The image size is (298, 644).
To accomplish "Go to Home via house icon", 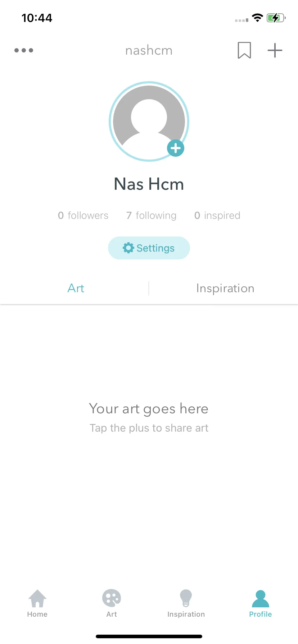I will coord(37,598).
